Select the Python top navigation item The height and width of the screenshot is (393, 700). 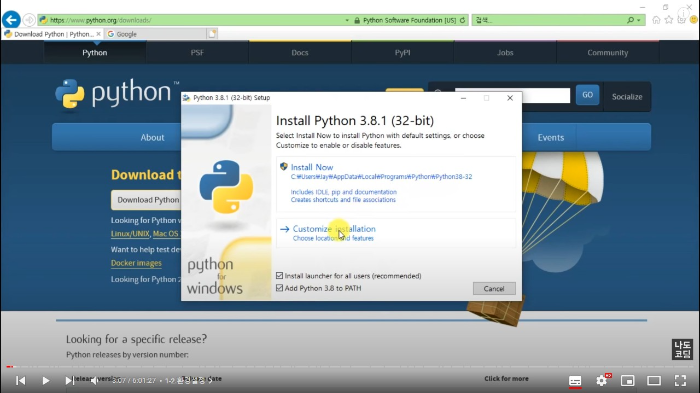[x=95, y=53]
